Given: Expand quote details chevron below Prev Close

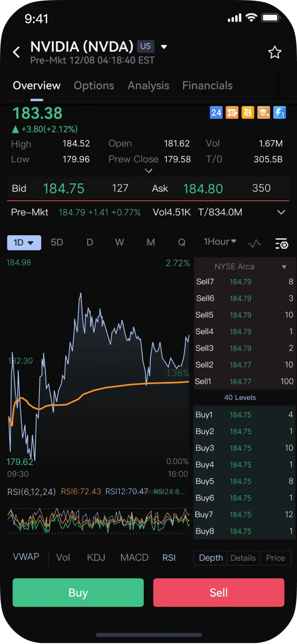Looking at the screenshot, I should pyautogui.click(x=148, y=171).
